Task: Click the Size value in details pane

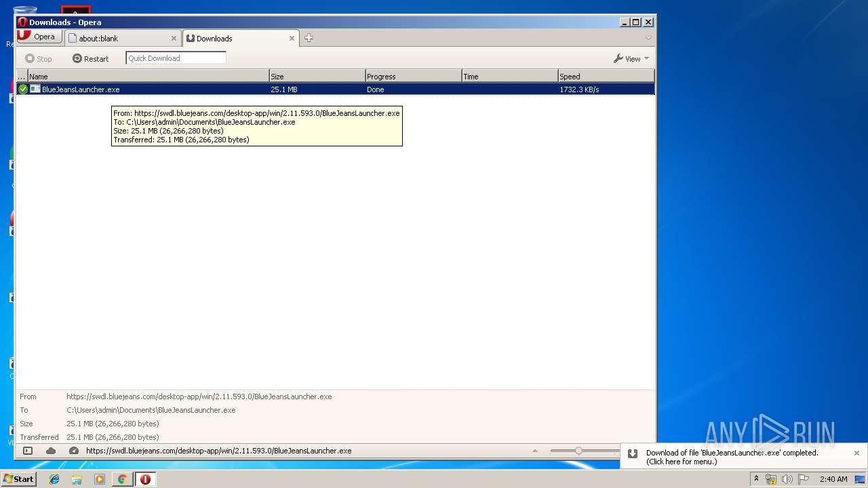Action: click(113, 424)
